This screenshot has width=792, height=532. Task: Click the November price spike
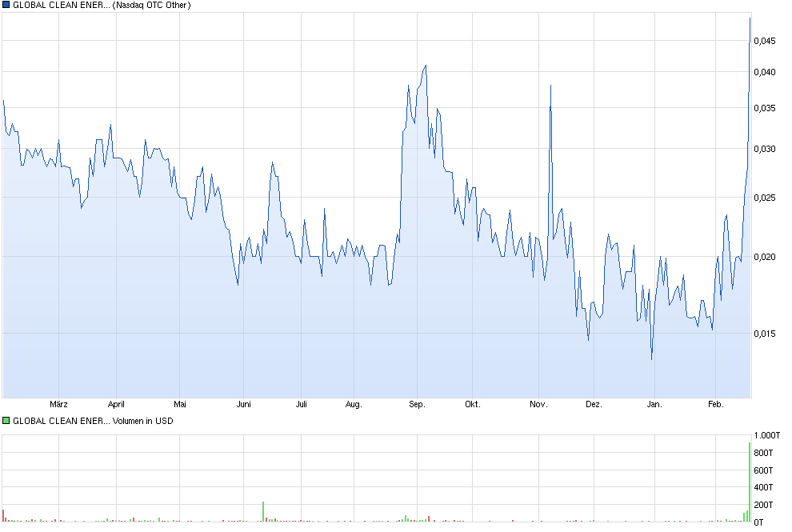click(x=550, y=84)
